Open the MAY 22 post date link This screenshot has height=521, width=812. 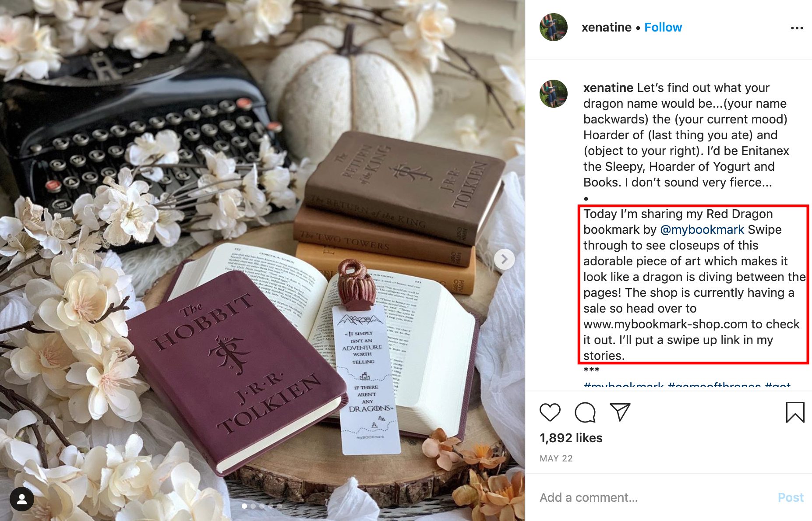(x=556, y=458)
